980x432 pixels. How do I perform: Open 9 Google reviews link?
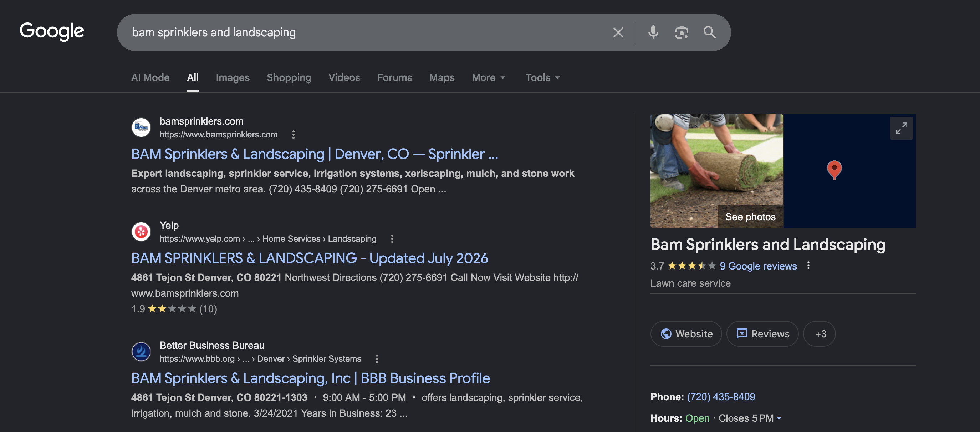[x=758, y=266]
